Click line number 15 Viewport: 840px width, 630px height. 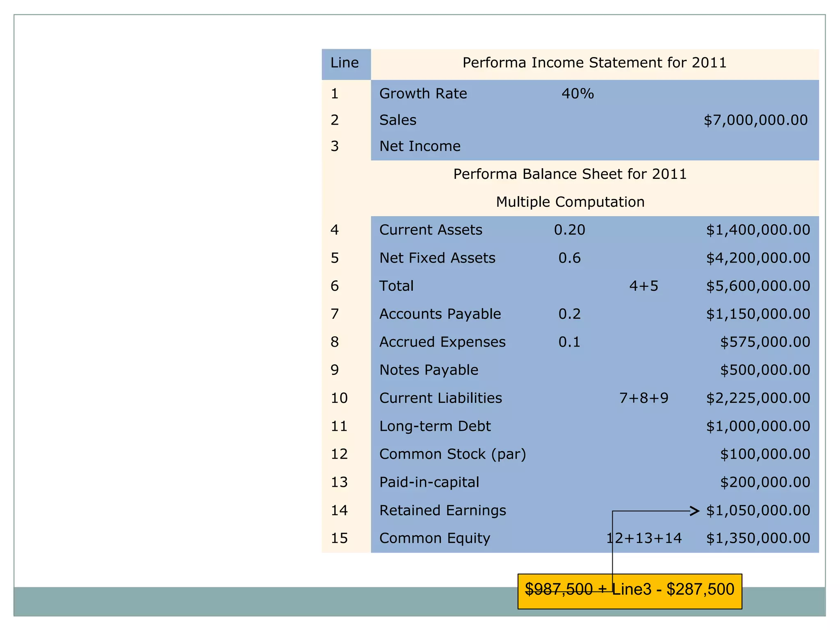point(339,538)
